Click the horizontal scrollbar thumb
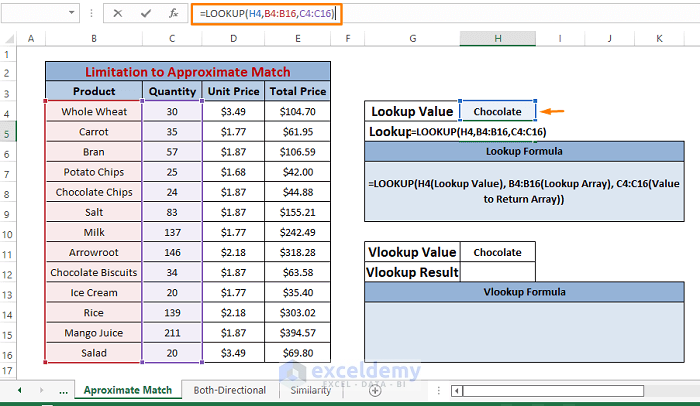Screen dimensions: 700x406 click(x=553, y=391)
